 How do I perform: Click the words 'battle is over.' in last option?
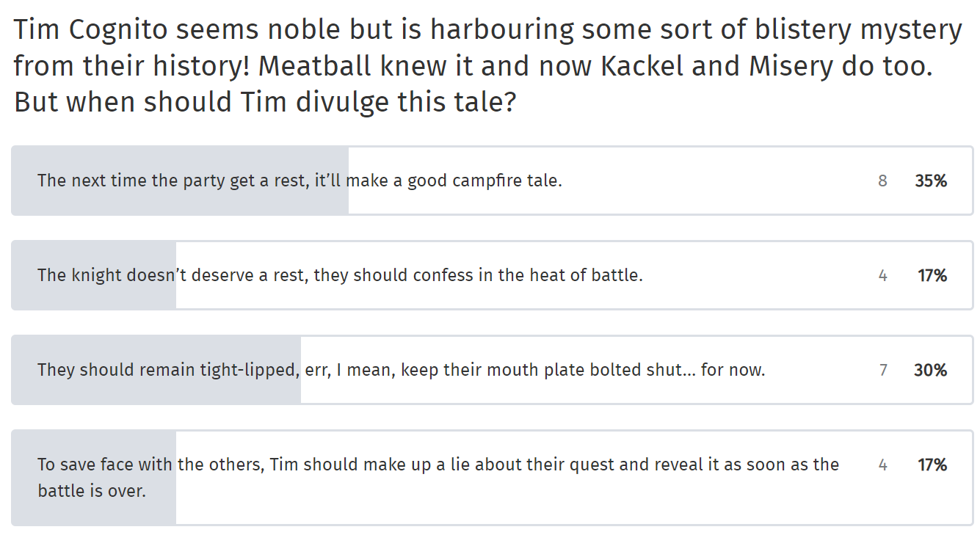(x=92, y=491)
